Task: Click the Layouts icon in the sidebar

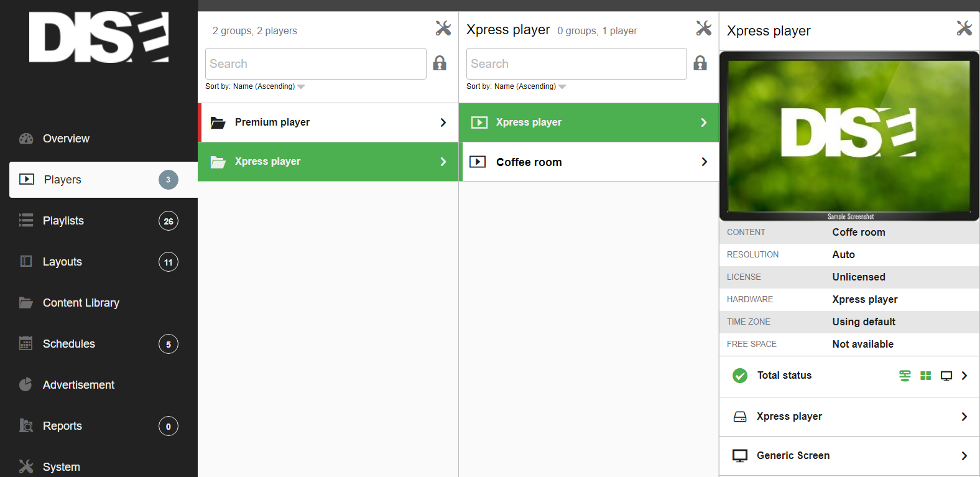Action: pyautogui.click(x=26, y=261)
